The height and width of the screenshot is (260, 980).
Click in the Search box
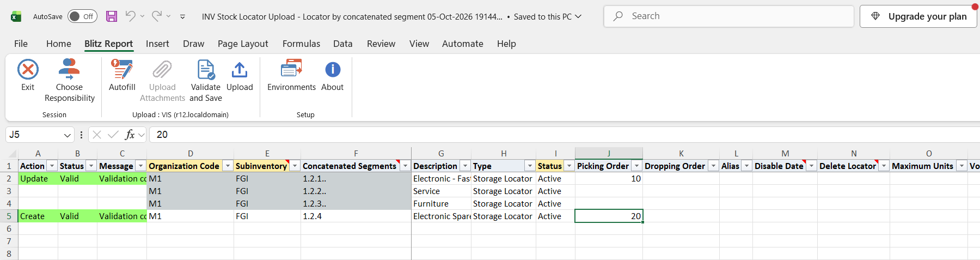[728, 16]
